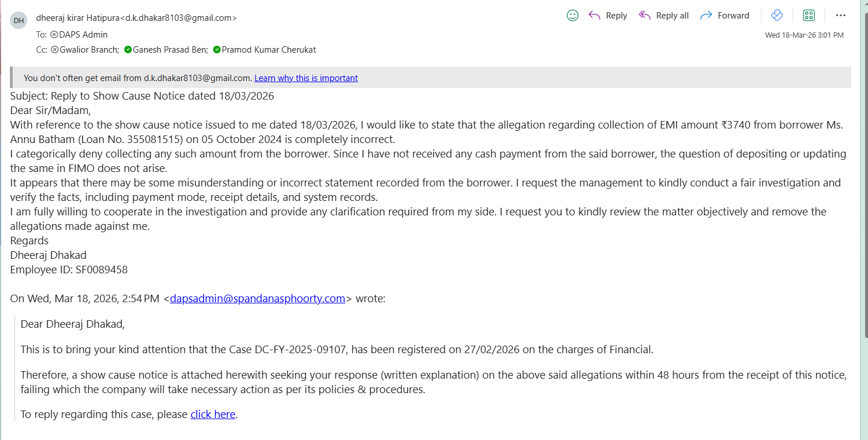Open the blue Viva Insights icon
The width and height of the screenshot is (868, 440).
pyautogui.click(x=777, y=16)
